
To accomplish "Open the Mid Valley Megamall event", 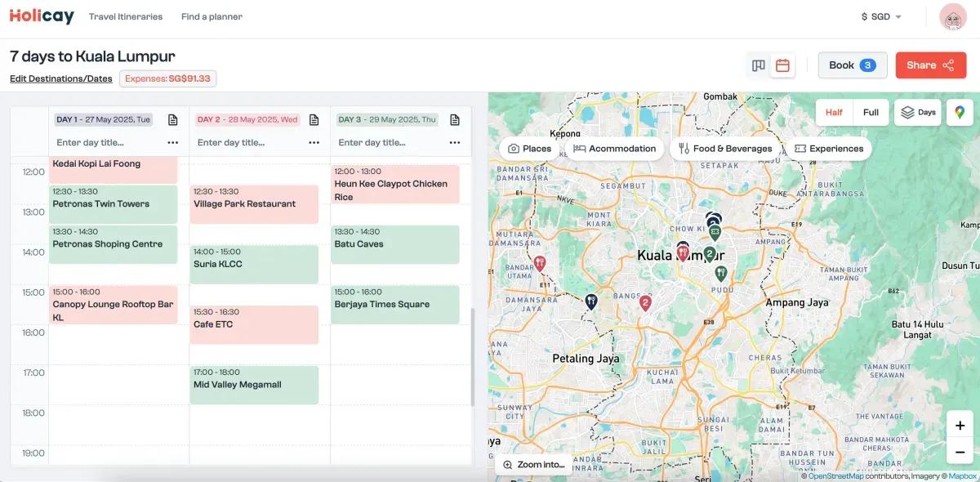I will (254, 385).
